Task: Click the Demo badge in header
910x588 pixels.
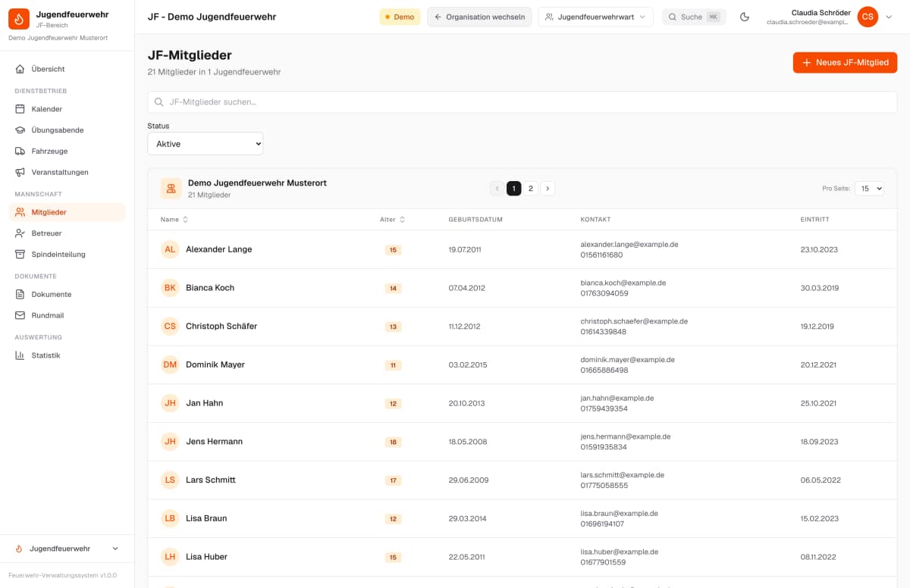Action: tap(400, 17)
